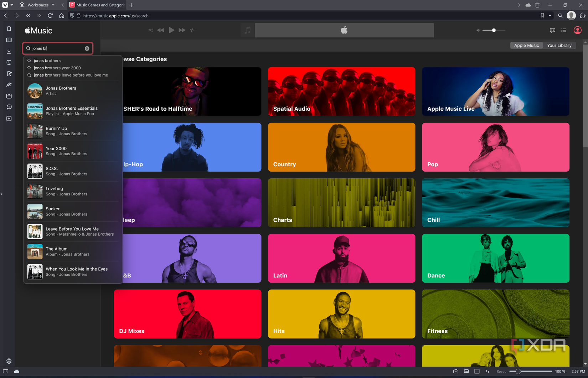Toggle shuffle playback
588x378 pixels.
(150, 30)
